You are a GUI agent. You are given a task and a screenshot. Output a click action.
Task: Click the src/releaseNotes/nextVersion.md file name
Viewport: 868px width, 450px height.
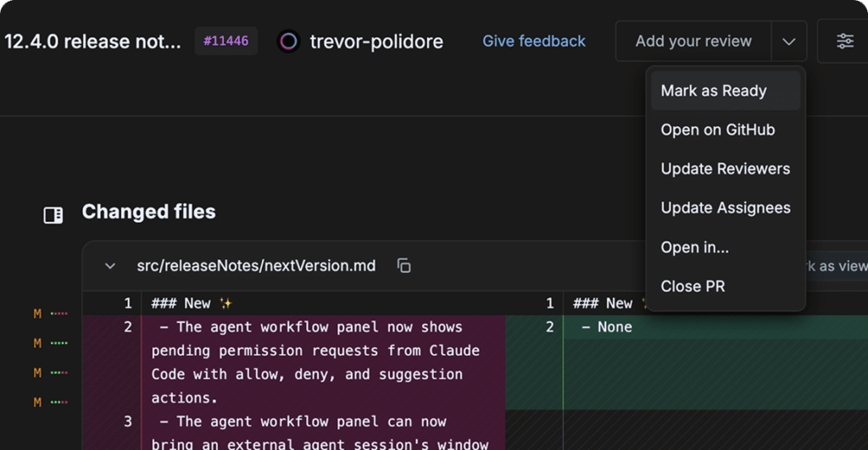pos(256,266)
